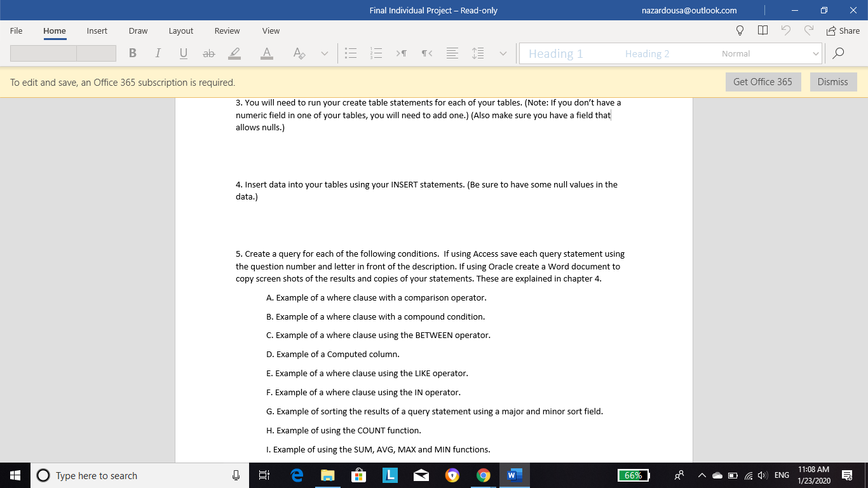Create a bulleted list
This screenshot has height=488, width=868.
(x=350, y=53)
